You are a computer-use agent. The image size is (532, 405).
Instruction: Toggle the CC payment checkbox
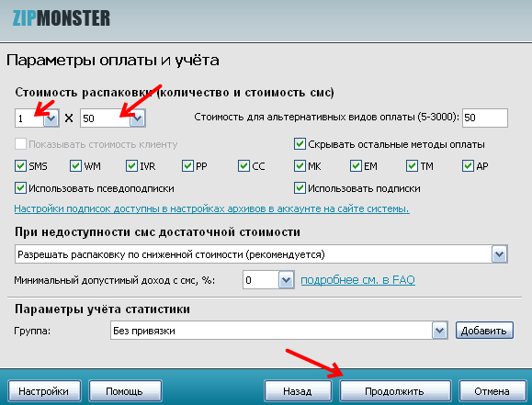click(x=243, y=166)
